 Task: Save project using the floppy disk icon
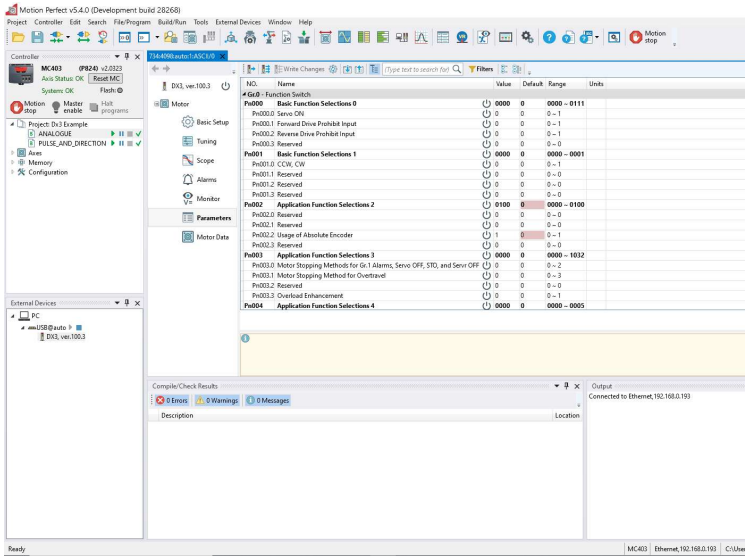(x=37, y=37)
